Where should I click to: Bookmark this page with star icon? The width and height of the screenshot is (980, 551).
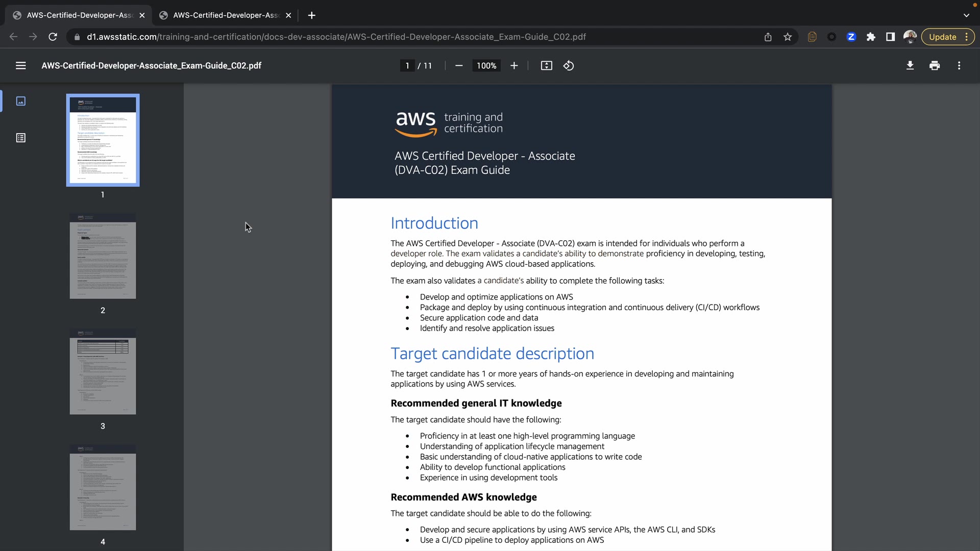click(x=788, y=37)
